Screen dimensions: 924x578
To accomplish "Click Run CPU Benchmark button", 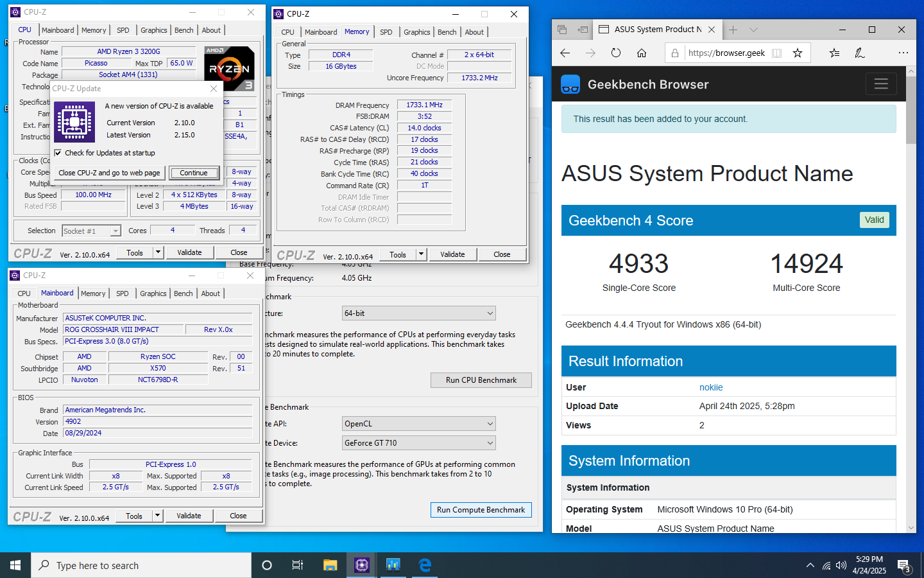I will pyautogui.click(x=481, y=380).
